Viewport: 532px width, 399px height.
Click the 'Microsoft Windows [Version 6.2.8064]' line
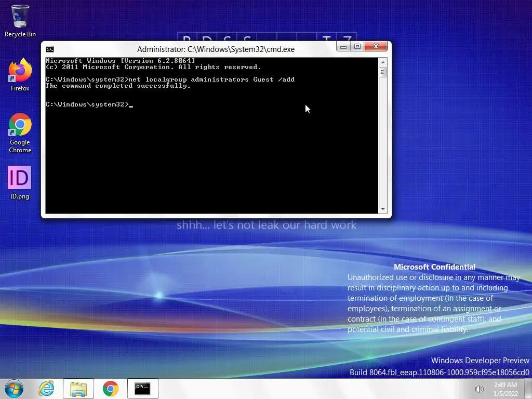point(121,61)
